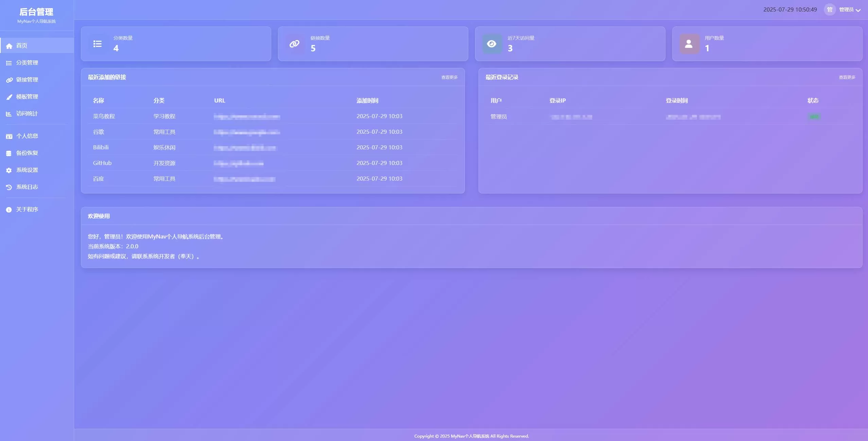The width and height of the screenshot is (868, 441).
Task: Click the user icon on 用户数量 card
Action: tap(689, 44)
